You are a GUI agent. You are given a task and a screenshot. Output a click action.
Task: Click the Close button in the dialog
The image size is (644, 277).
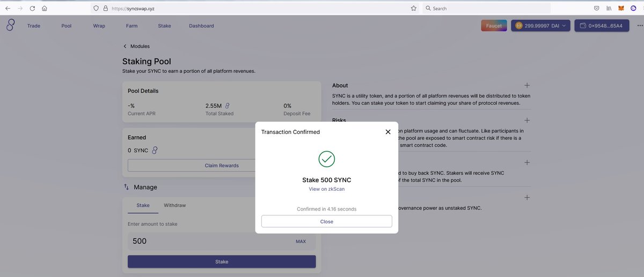(327, 221)
